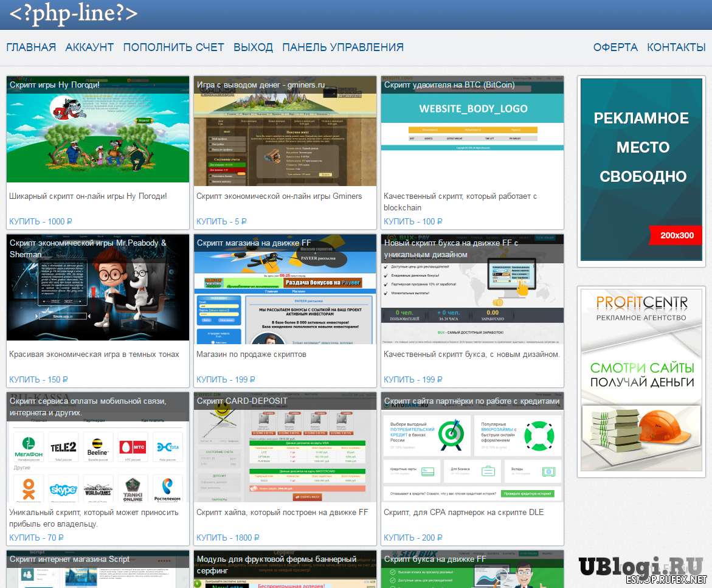
Task: Click the ProfitCentr advertising banner
Action: tap(641, 381)
